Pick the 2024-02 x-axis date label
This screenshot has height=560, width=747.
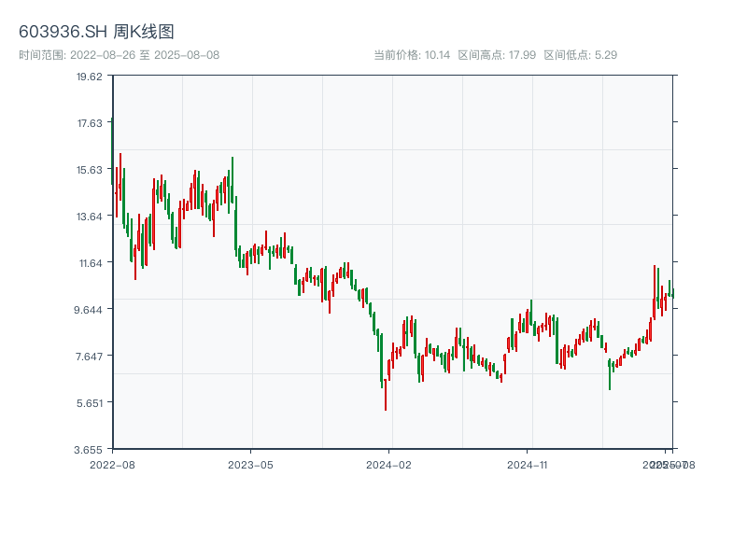click(389, 464)
